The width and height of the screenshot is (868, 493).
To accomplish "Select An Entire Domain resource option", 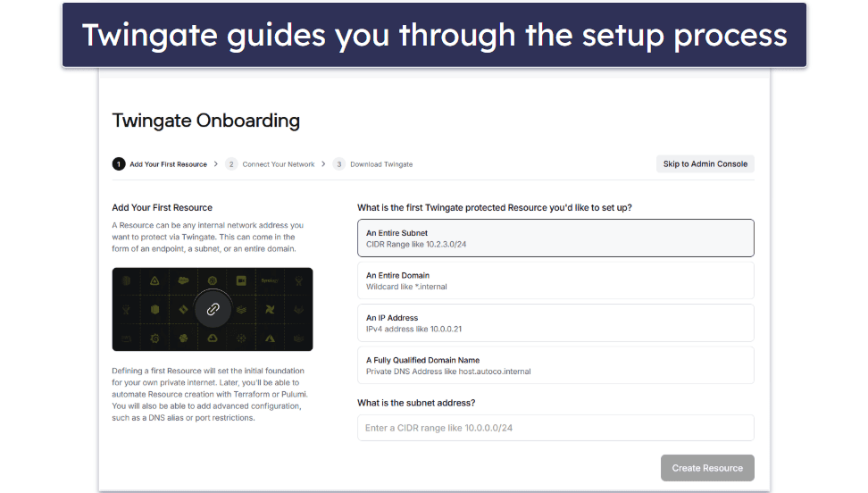I will click(555, 280).
